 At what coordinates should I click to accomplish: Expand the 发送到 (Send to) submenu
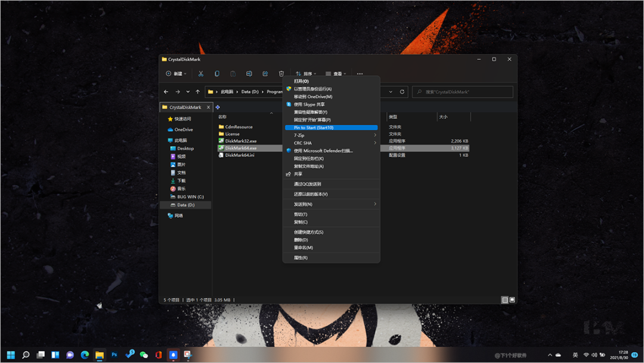click(x=331, y=204)
